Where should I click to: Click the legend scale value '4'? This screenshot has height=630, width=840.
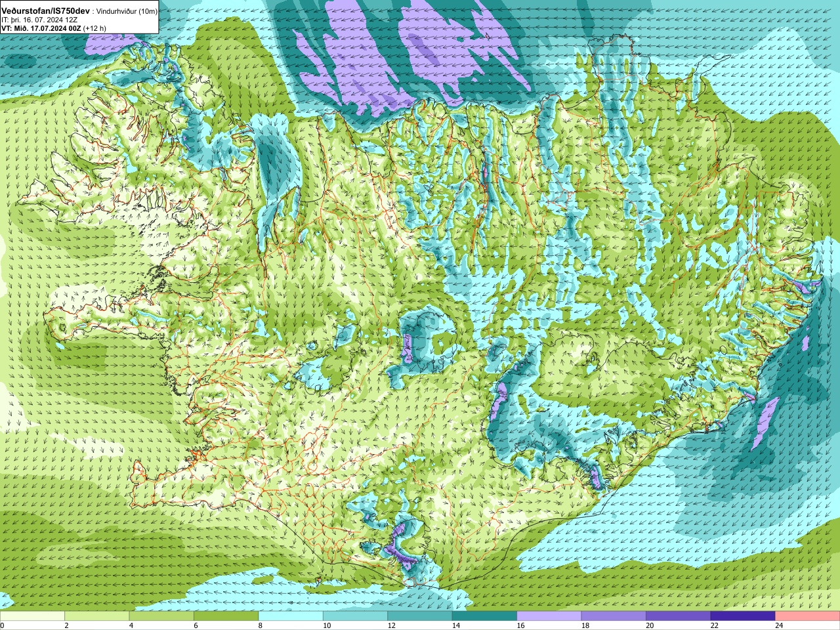(x=131, y=625)
